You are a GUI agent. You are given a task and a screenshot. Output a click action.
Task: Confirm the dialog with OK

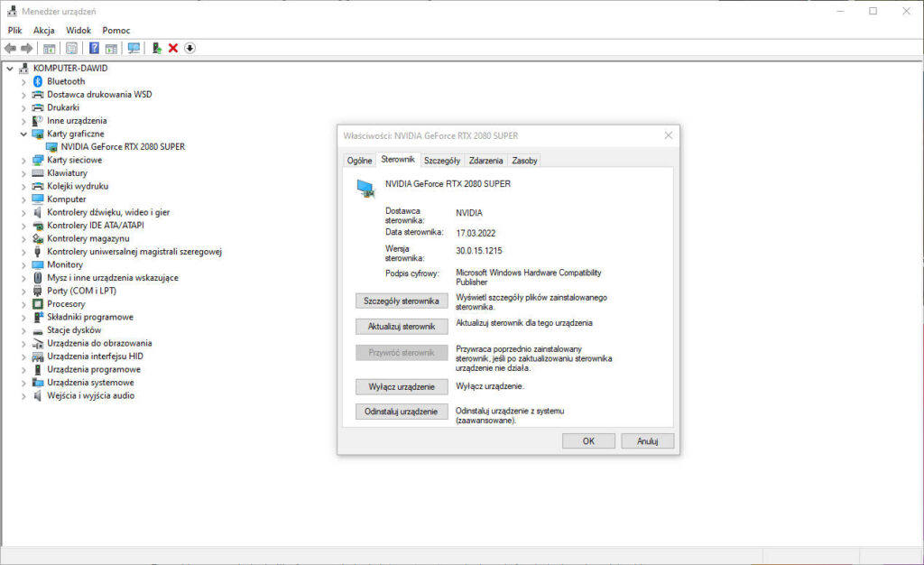[x=588, y=441]
